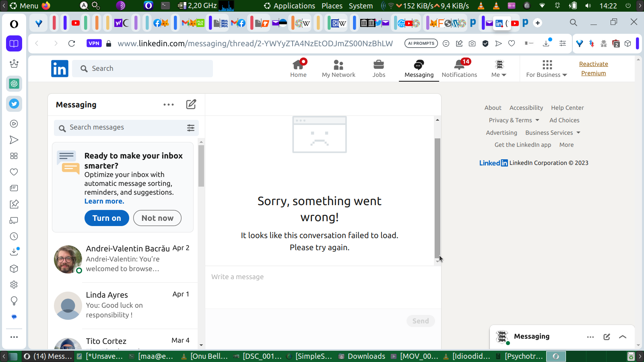This screenshot has width=644, height=362.
Task: Open History clock icon in Opera sidebar
Action: [x=14, y=237]
